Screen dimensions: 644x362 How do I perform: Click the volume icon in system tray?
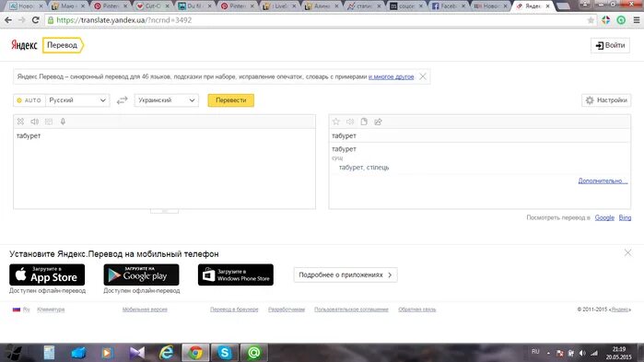(x=582, y=353)
